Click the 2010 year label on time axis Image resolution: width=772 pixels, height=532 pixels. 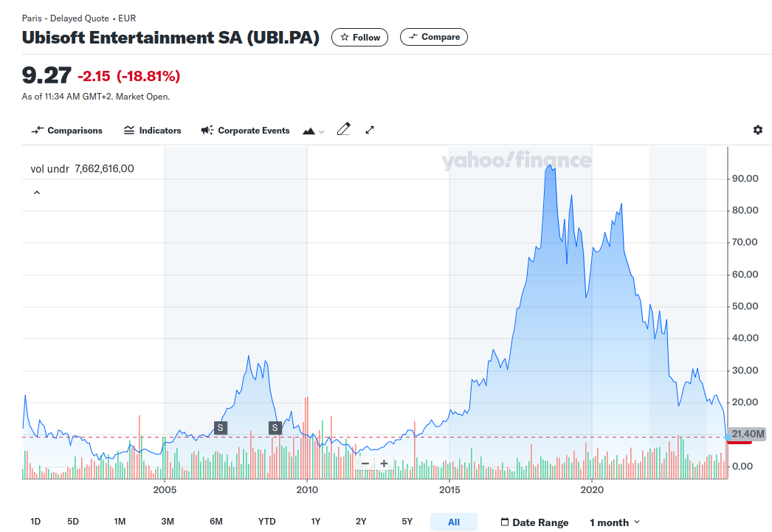[307, 490]
